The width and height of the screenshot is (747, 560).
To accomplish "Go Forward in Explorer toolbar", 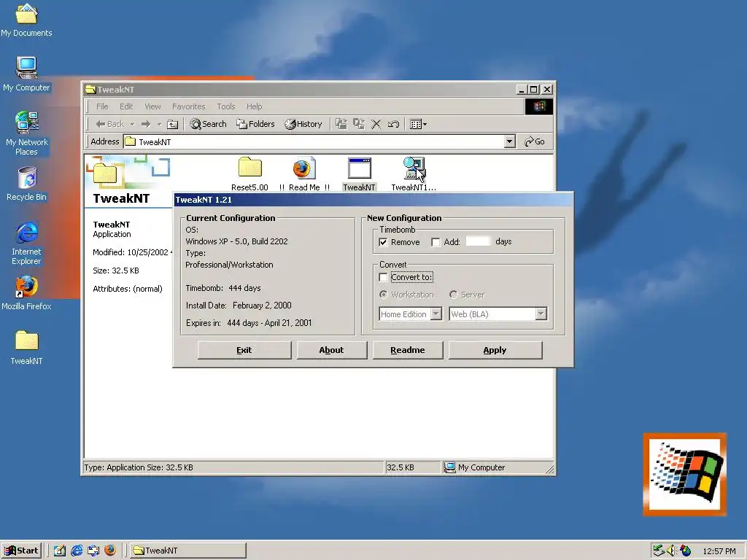I will [146, 124].
